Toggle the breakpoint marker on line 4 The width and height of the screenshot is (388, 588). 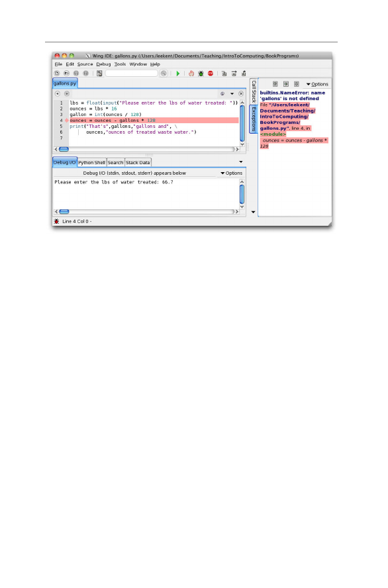tap(67, 121)
